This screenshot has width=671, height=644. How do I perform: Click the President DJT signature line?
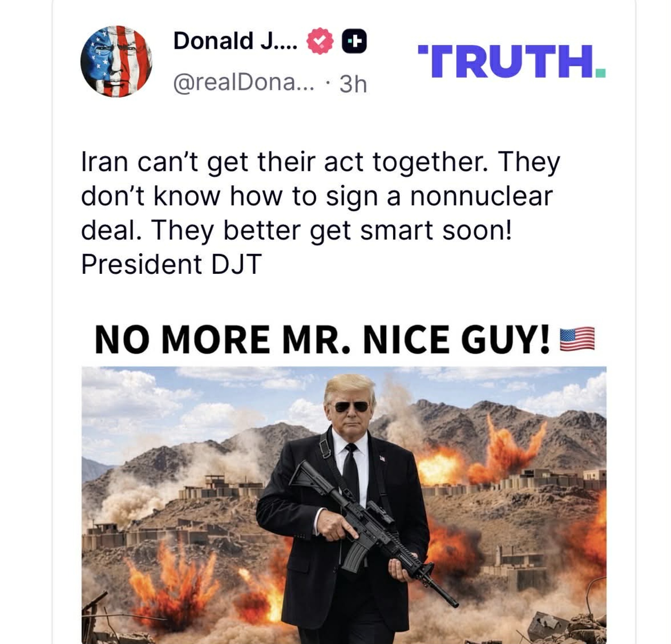[171, 264]
